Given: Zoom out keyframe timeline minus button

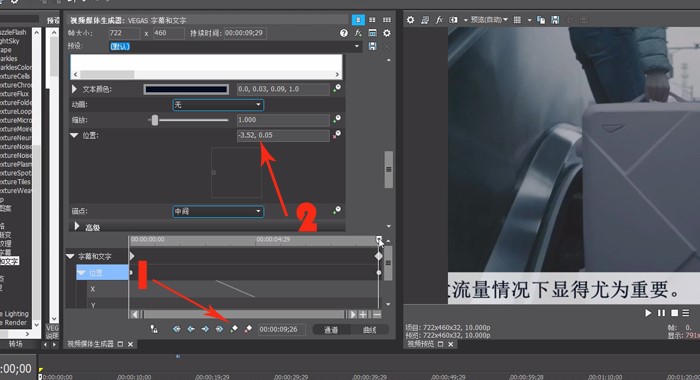Looking at the screenshot, I should (x=377, y=314).
